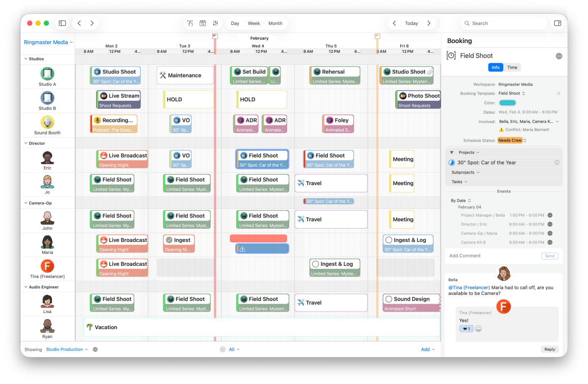Open the Add menu

pos(428,349)
